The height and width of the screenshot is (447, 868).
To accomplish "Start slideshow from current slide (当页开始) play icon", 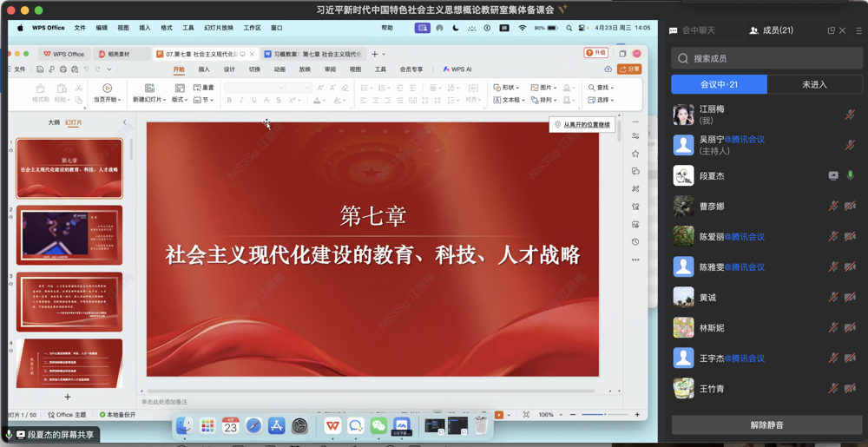I will click(108, 88).
